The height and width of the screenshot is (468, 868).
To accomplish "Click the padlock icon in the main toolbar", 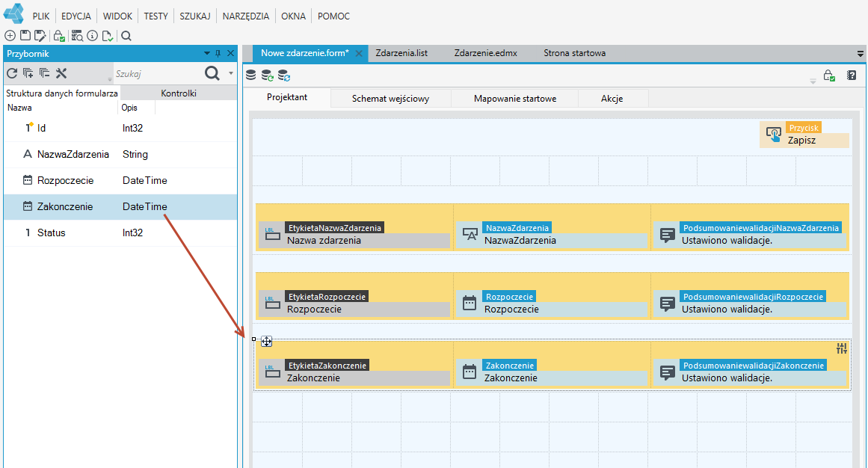I will coord(59,36).
